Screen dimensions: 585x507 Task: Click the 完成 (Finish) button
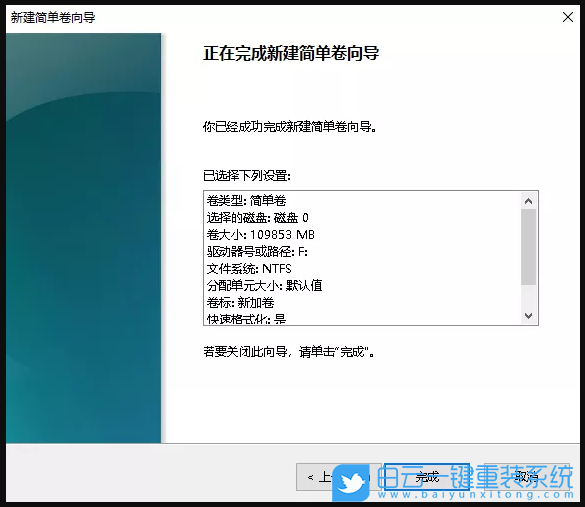tap(427, 477)
